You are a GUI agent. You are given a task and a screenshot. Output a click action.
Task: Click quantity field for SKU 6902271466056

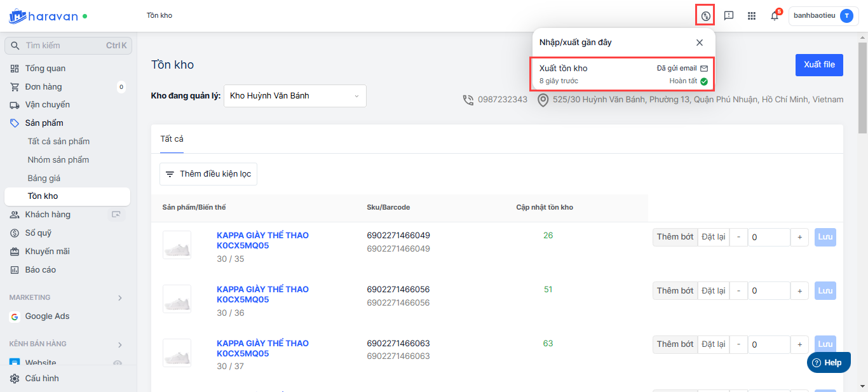pos(769,290)
